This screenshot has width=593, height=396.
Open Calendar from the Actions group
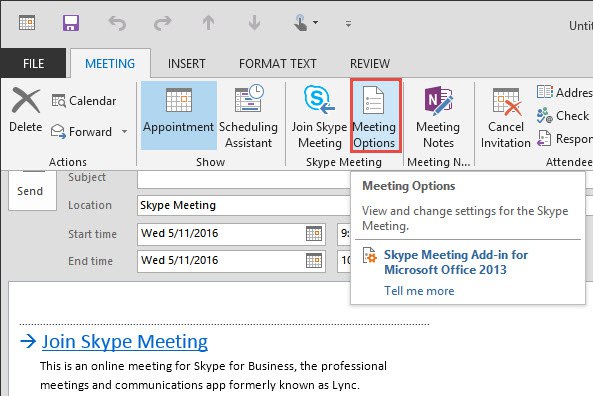84,101
